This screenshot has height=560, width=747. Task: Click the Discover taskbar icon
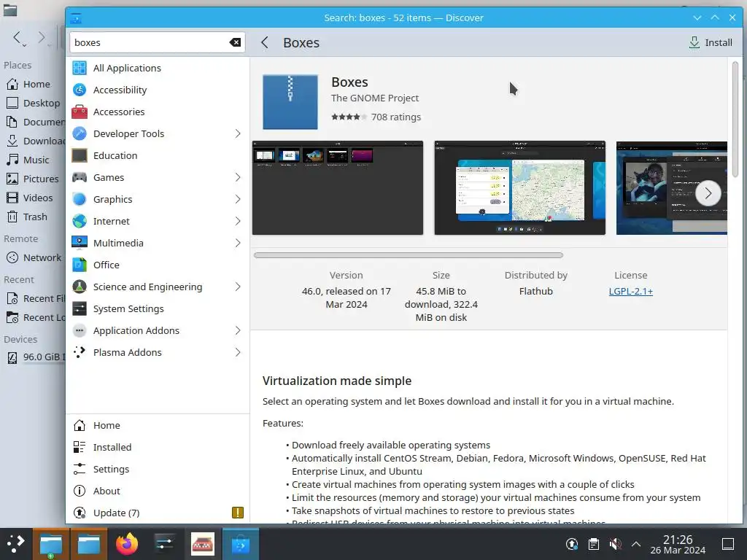coord(241,544)
